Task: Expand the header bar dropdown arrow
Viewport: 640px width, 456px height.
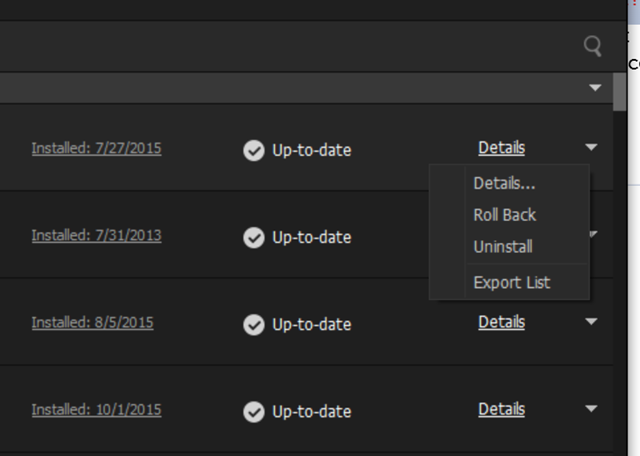Action: click(595, 87)
